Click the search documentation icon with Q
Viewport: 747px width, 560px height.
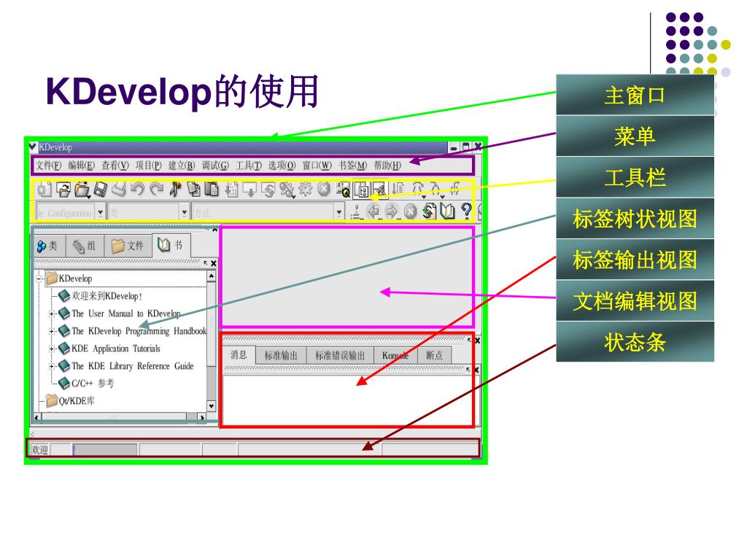coord(343,190)
